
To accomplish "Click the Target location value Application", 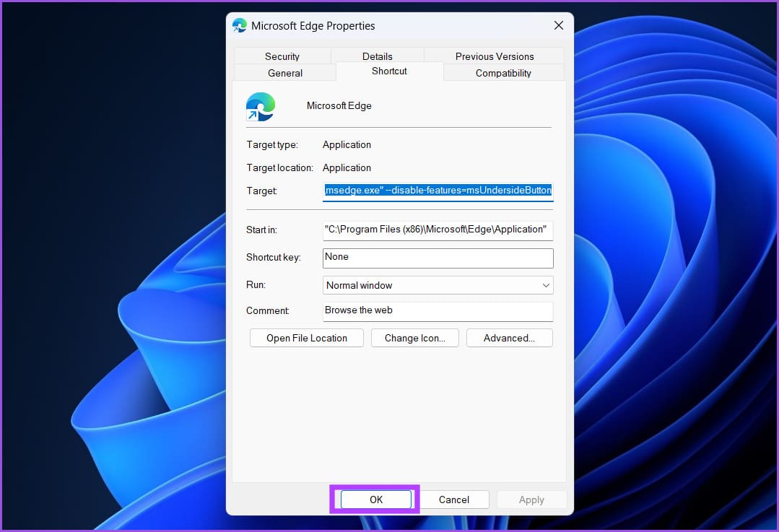I will coord(347,167).
